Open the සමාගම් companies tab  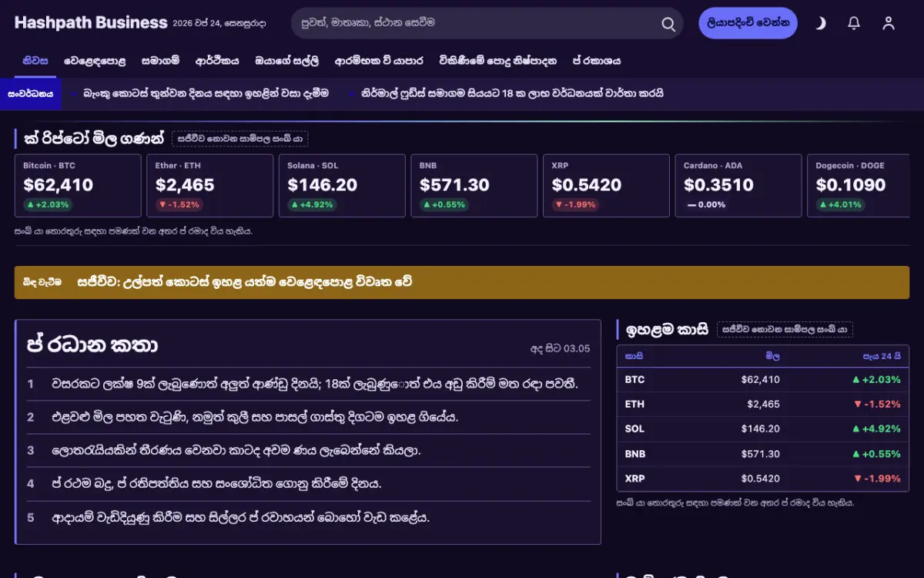click(161, 60)
